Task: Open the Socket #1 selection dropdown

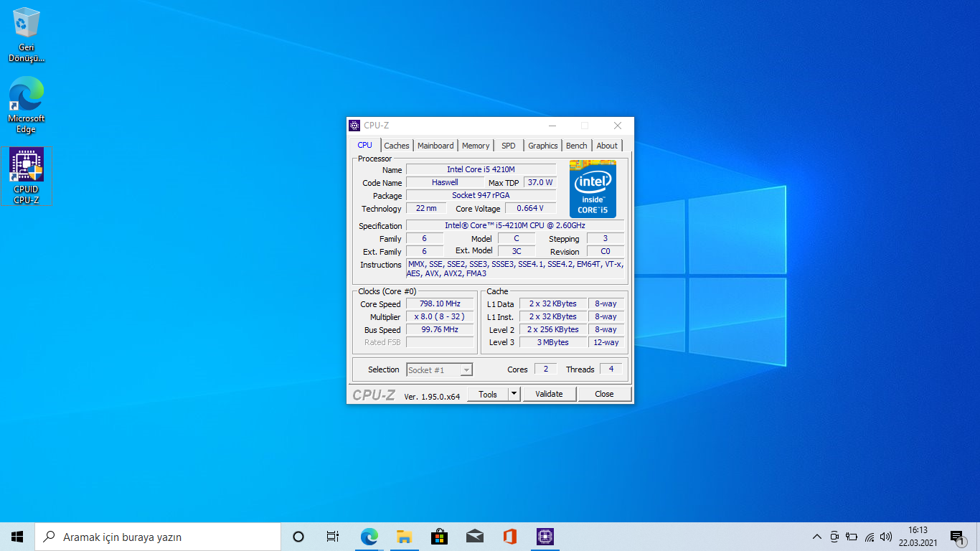Action: pyautogui.click(x=439, y=369)
